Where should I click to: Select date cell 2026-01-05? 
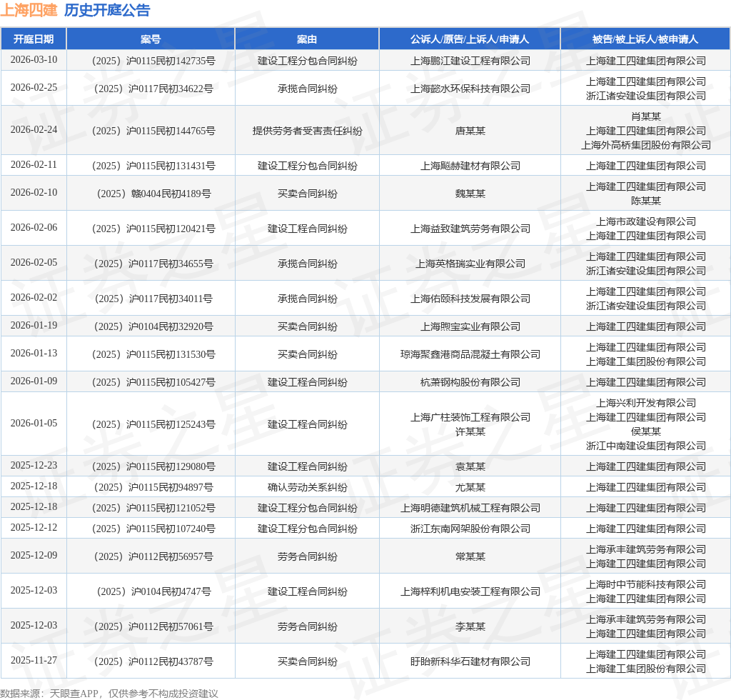tap(34, 424)
